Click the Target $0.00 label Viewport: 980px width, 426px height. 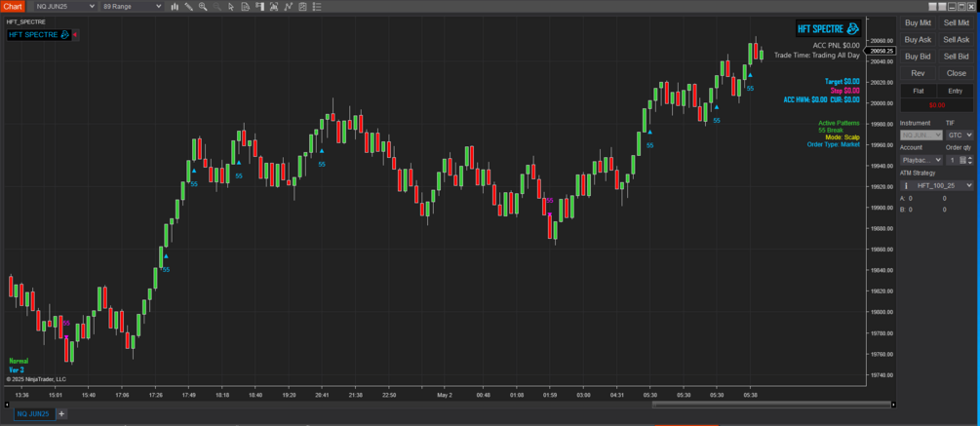point(842,81)
